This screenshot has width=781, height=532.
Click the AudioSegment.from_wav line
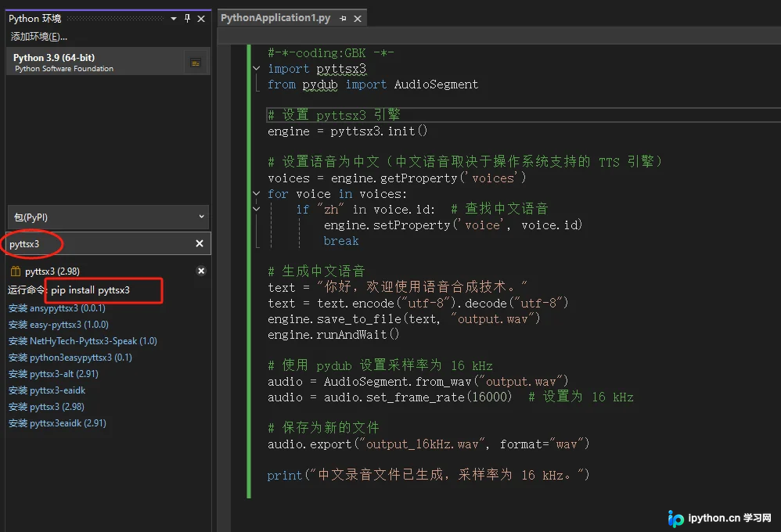click(418, 382)
